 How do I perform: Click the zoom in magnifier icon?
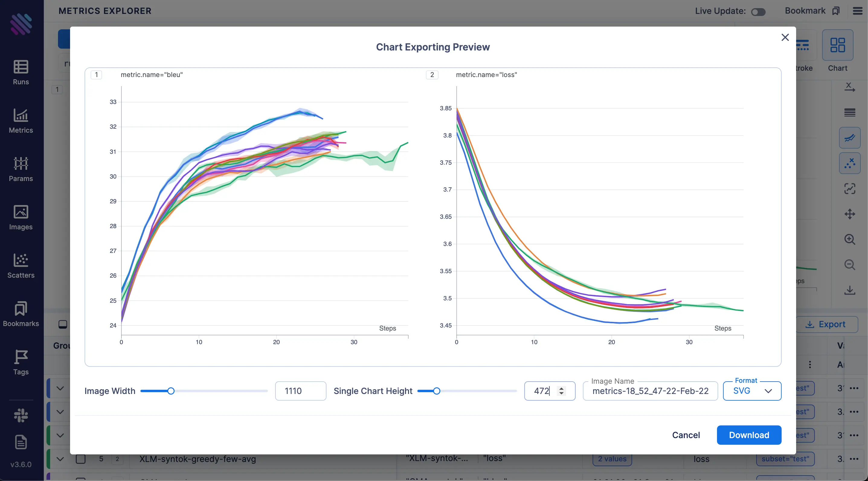point(850,239)
